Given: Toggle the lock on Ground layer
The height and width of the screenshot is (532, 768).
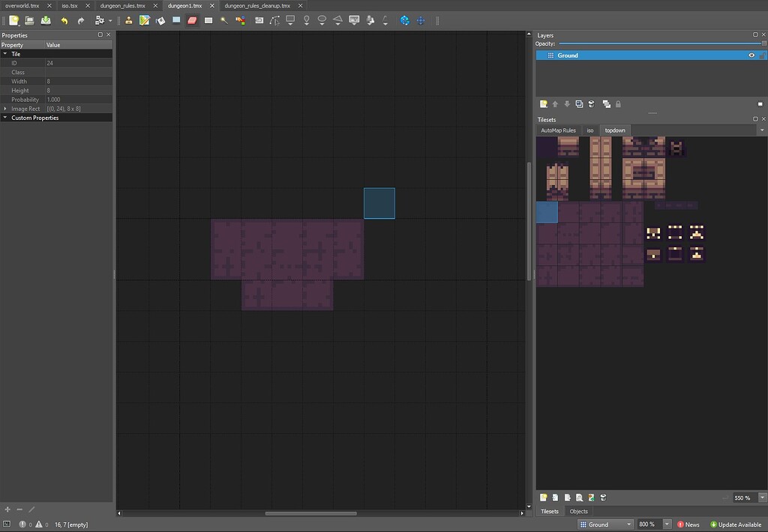Looking at the screenshot, I should (762, 55).
